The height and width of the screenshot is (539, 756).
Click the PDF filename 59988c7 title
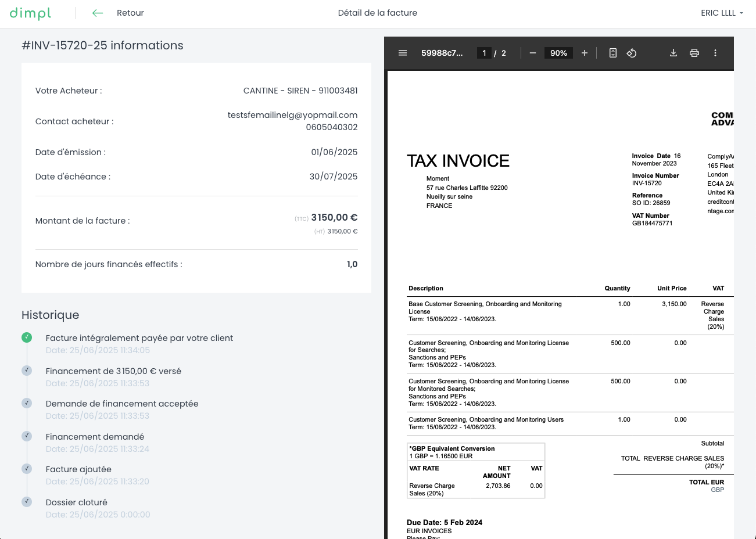coord(442,53)
